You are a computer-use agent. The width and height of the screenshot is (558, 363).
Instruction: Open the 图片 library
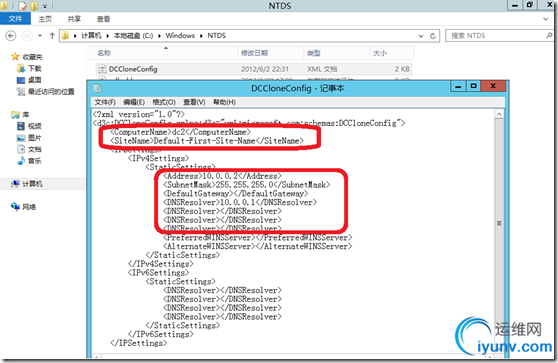(x=35, y=138)
